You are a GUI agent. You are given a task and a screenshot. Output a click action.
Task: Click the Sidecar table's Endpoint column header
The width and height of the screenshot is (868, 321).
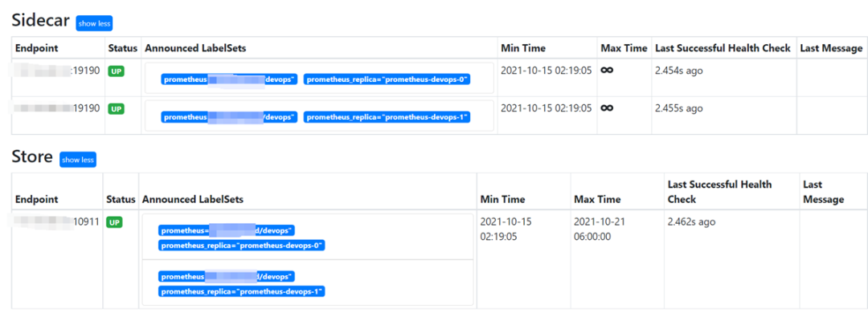tap(38, 48)
